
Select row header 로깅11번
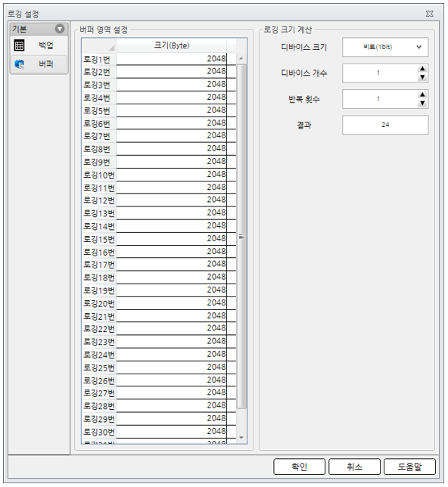pos(99,188)
